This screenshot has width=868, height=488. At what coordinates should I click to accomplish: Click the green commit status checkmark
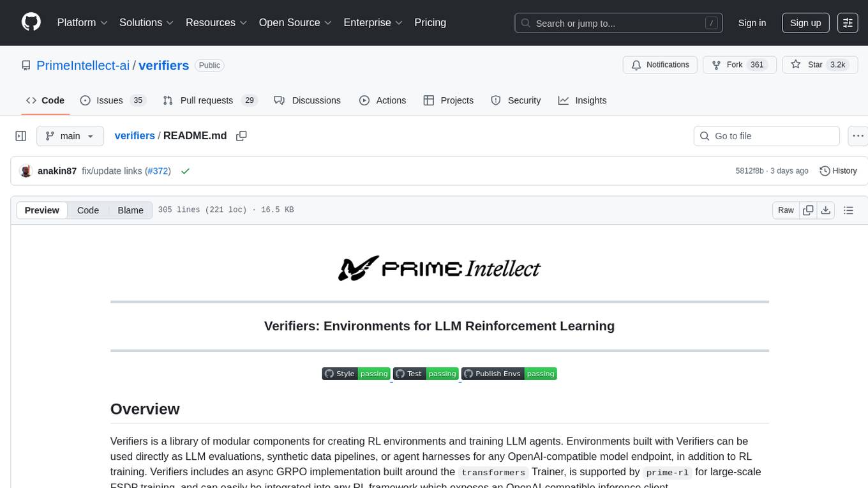(185, 171)
